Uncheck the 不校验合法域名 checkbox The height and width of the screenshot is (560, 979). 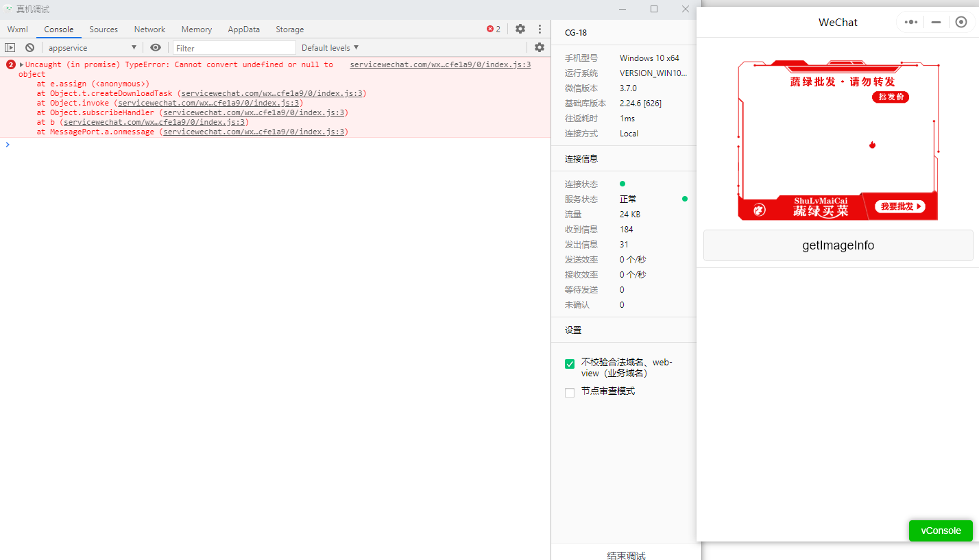pyautogui.click(x=570, y=364)
